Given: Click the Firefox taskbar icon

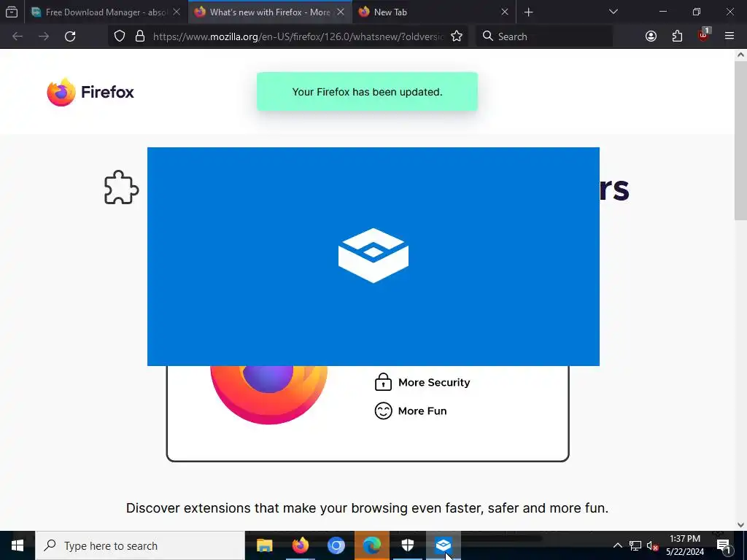Looking at the screenshot, I should (x=300, y=545).
